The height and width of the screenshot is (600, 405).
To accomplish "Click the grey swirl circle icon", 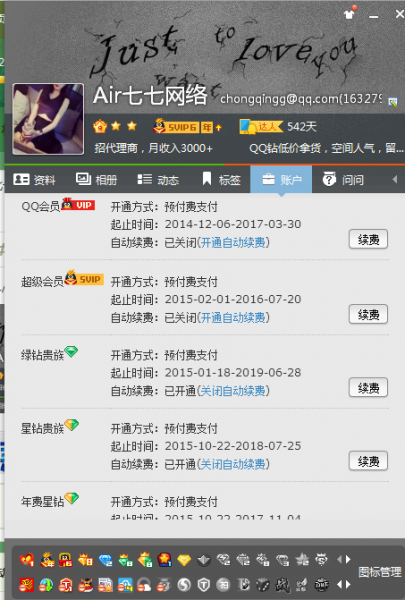I will (x=184, y=585).
